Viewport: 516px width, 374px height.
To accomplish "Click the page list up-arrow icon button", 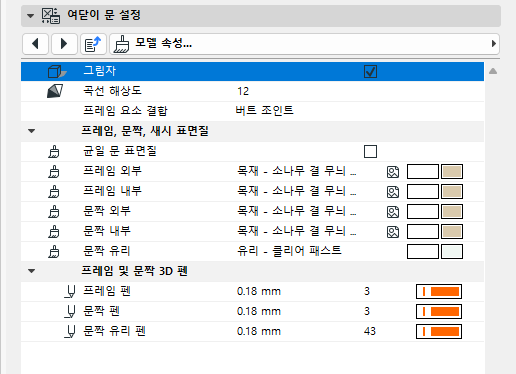I will pyautogui.click(x=93, y=44).
